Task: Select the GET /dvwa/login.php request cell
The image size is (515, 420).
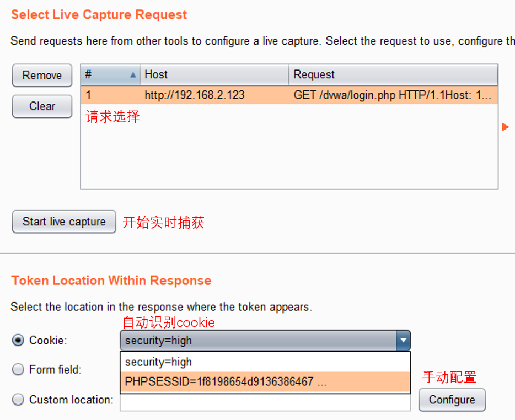Action: tap(393, 95)
